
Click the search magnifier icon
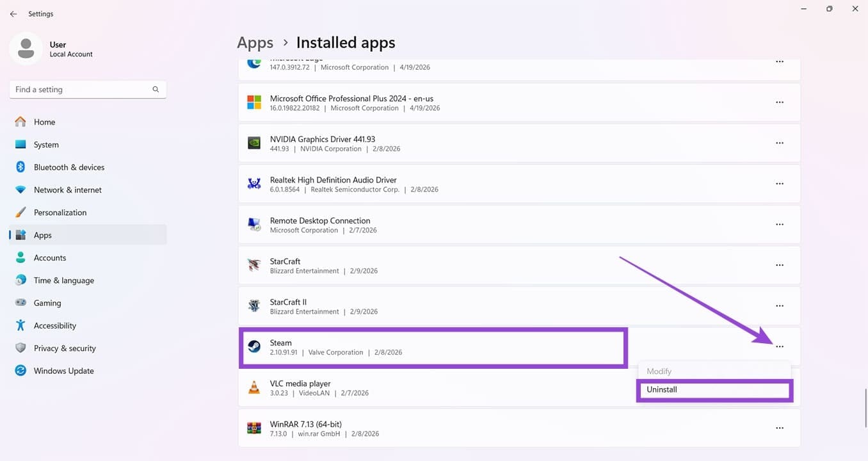point(156,90)
